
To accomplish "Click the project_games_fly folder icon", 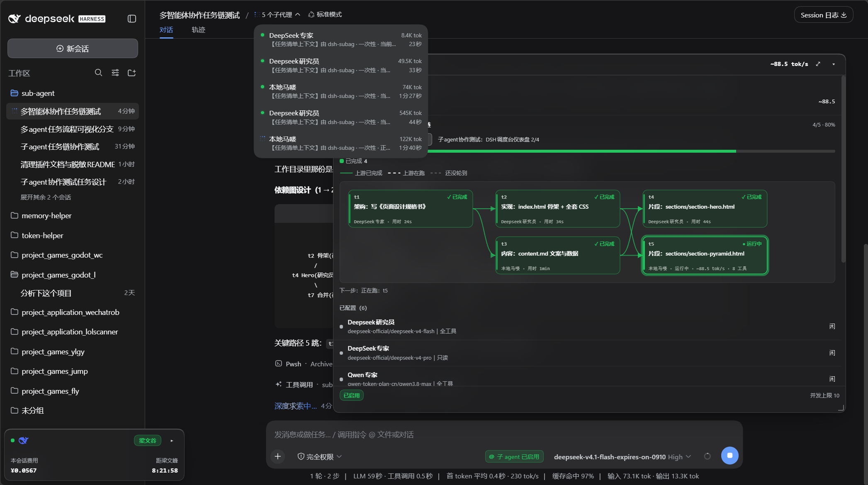I will click(15, 391).
